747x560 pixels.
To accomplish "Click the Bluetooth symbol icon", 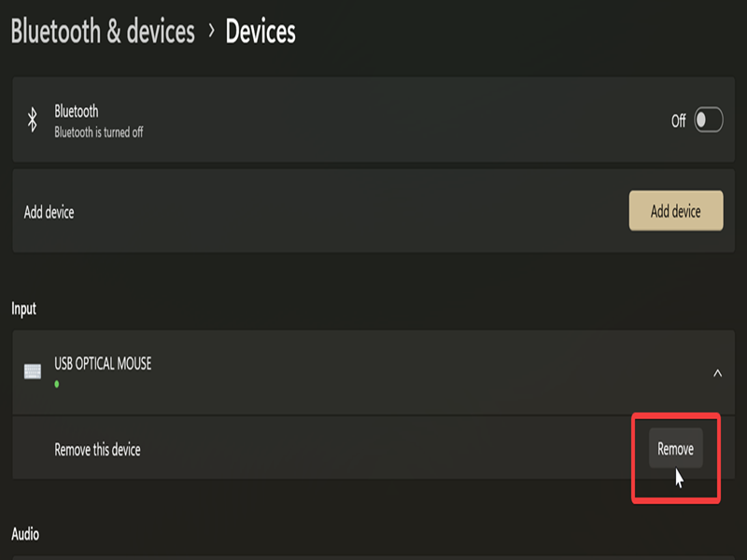I will pos(31,120).
